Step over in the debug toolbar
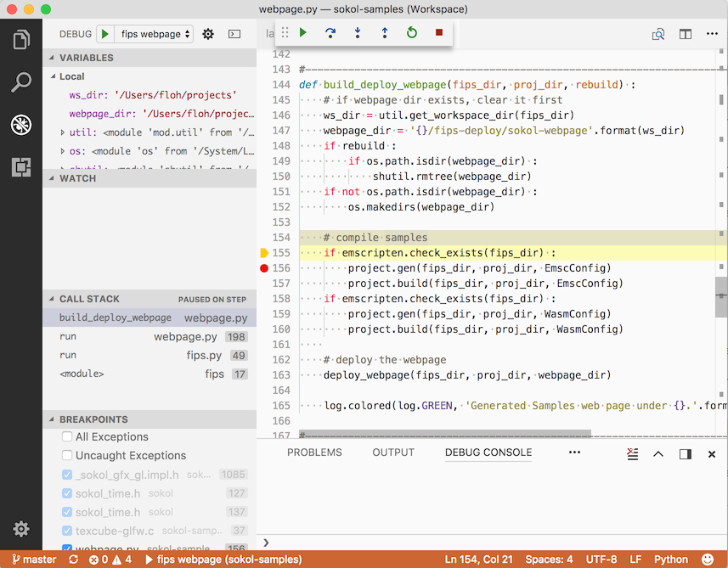Screen dimensions: 728x568 point(330,32)
